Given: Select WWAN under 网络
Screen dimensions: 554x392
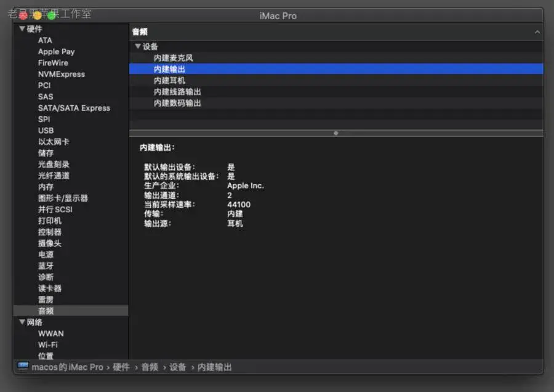Looking at the screenshot, I should coord(51,334).
